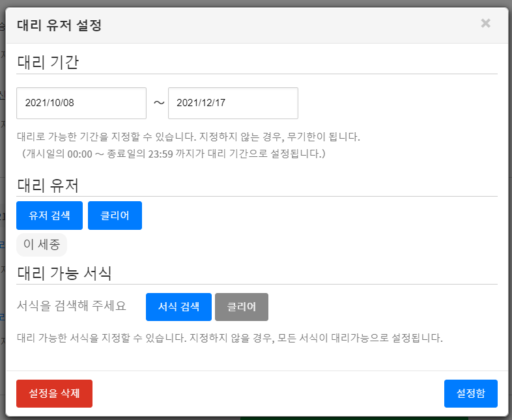512x420 pixels.
Task: Click the 대리 기간 section heading
Action: click(48, 63)
